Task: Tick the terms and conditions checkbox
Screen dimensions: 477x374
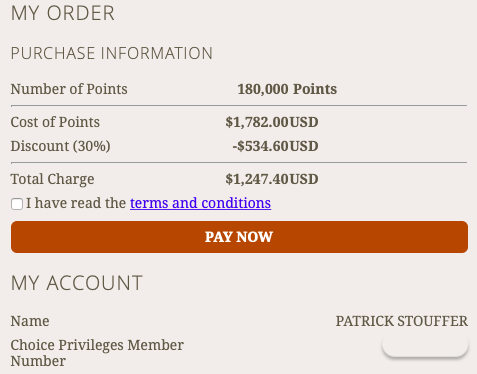Action: point(17,204)
